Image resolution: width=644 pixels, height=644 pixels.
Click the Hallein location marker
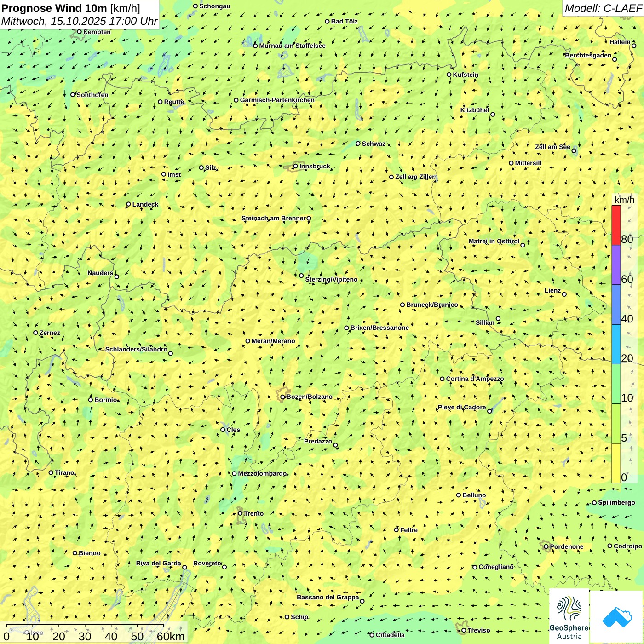(x=634, y=46)
